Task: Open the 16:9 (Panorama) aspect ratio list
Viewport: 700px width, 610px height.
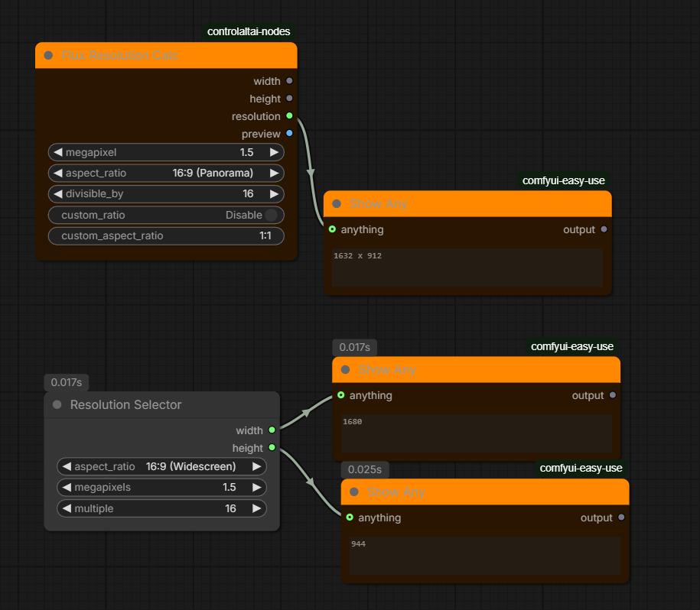Action: tap(213, 173)
